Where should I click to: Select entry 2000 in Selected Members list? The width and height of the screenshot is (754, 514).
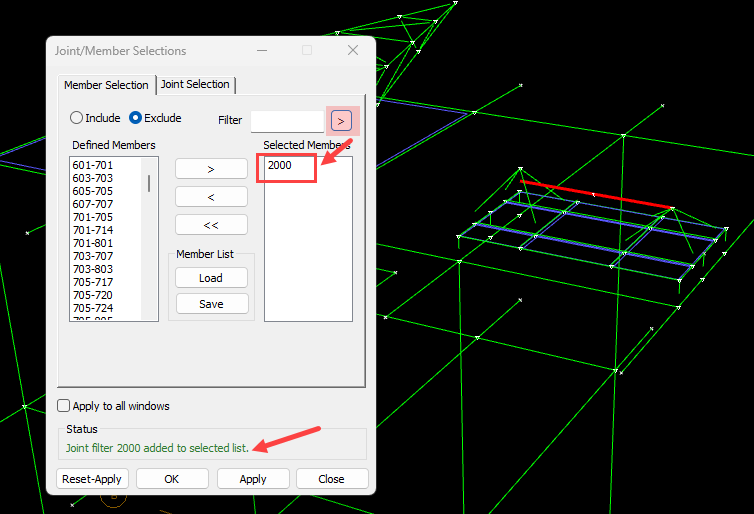point(280,165)
